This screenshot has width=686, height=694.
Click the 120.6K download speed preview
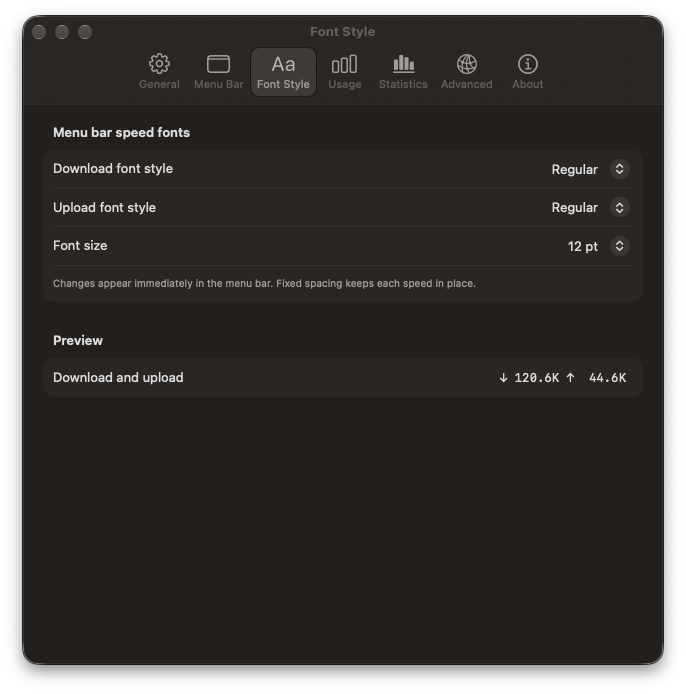(536, 378)
